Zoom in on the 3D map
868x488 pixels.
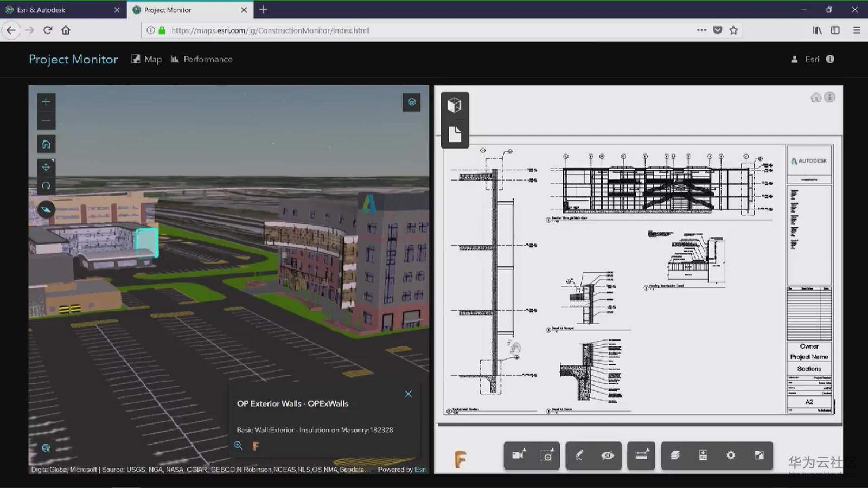(46, 102)
